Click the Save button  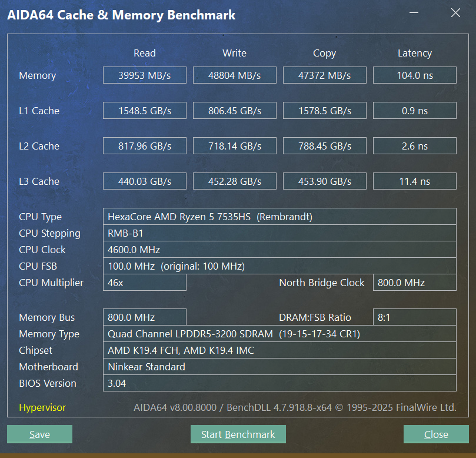[x=39, y=434]
